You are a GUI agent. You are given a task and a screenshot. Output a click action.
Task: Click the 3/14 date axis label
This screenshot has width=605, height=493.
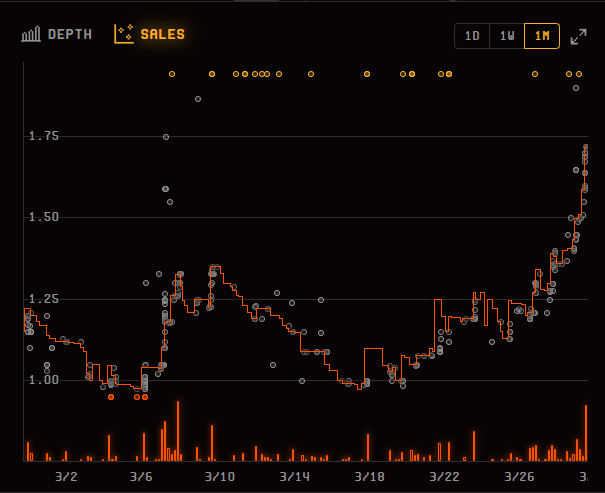point(295,477)
